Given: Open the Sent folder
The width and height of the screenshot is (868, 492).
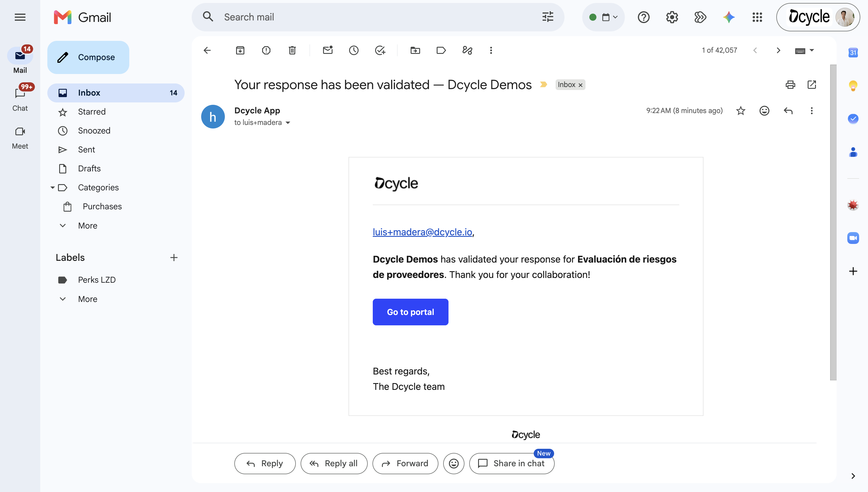Looking at the screenshot, I should pyautogui.click(x=116, y=150).
